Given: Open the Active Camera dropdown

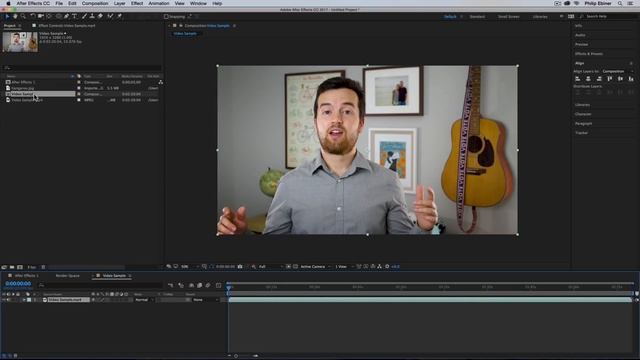Looking at the screenshot, I should [316, 267].
